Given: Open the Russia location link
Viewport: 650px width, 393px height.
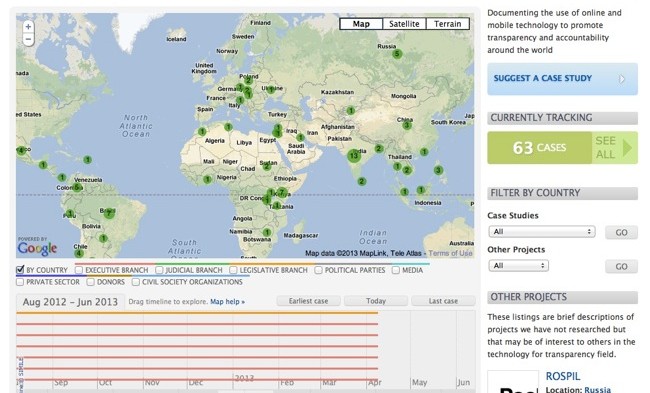Looking at the screenshot, I should pyautogui.click(x=597, y=390).
